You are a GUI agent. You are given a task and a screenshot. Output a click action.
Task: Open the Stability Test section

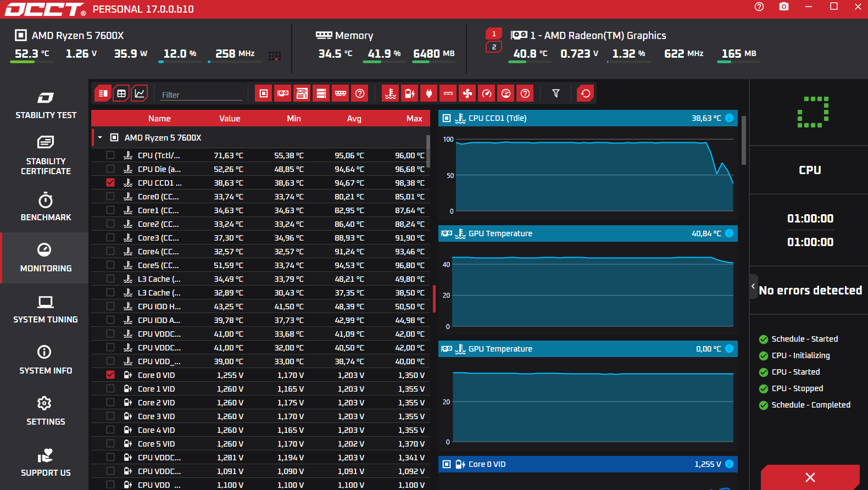tap(45, 105)
